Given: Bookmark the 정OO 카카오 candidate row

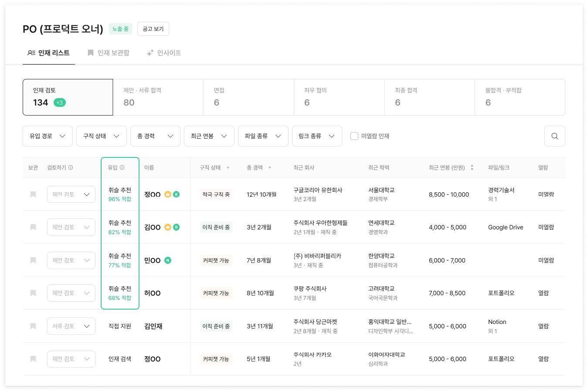Looking at the screenshot, I should 33,359.
